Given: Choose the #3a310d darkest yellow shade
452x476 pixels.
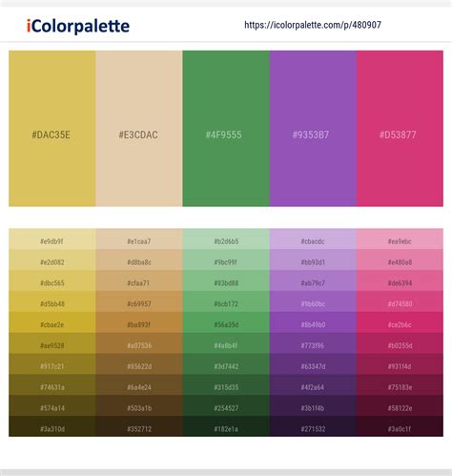Looking at the screenshot, I should click(52, 426).
